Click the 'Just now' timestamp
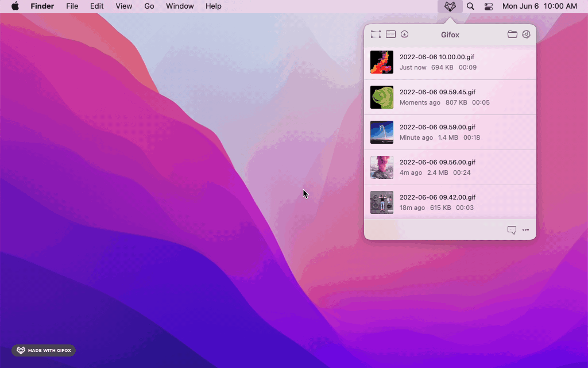 (x=413, y=68)
